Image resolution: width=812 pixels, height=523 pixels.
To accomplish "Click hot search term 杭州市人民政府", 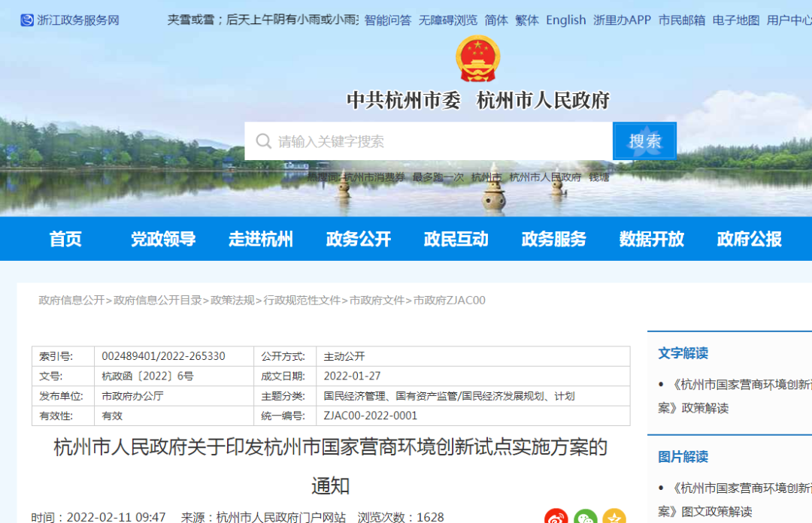I will (x=545, y=177).
